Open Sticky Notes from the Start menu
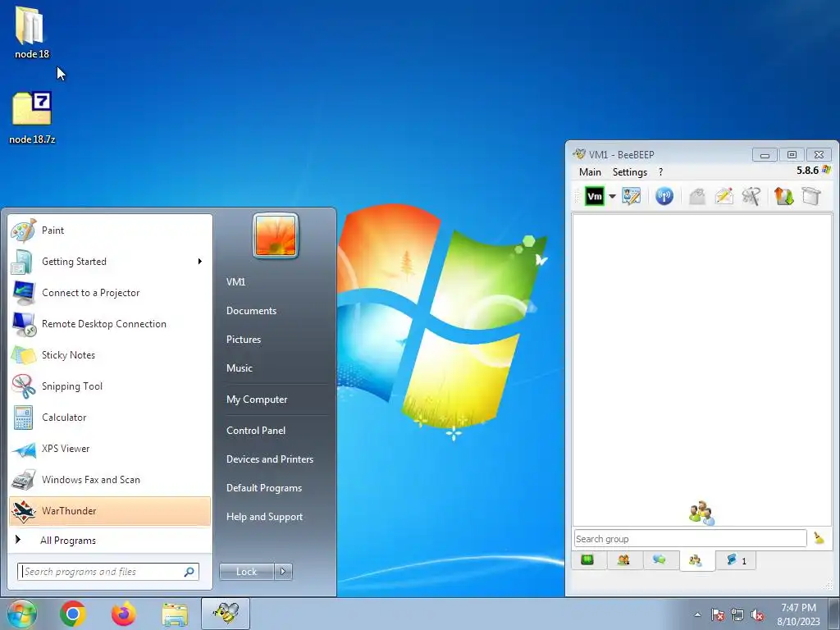Screen dimensions: 840x630 111,354
